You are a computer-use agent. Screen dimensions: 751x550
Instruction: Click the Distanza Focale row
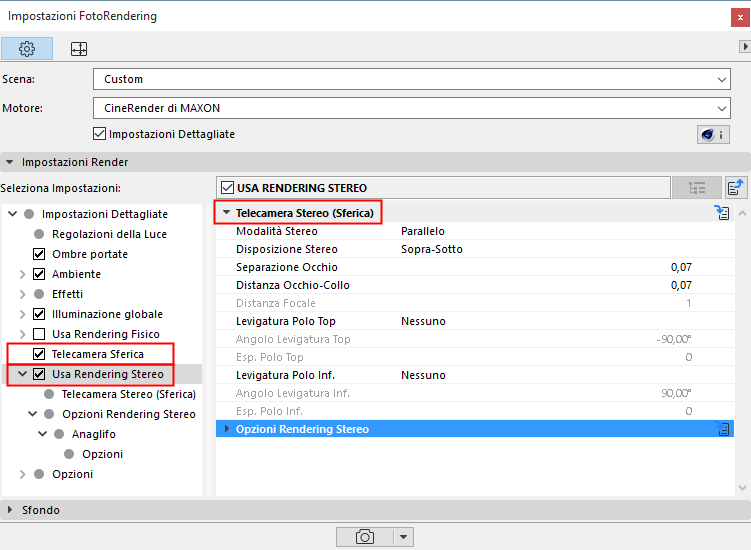[475, 303]
